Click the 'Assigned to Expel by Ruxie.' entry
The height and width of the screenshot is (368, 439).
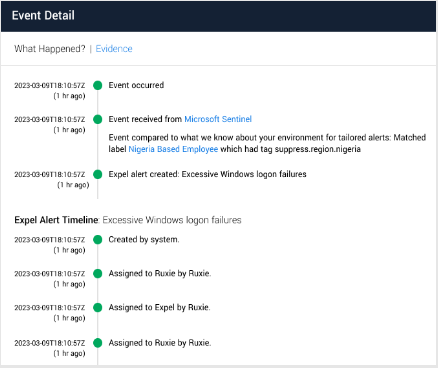pyautogui.click(x=159, y=307)
